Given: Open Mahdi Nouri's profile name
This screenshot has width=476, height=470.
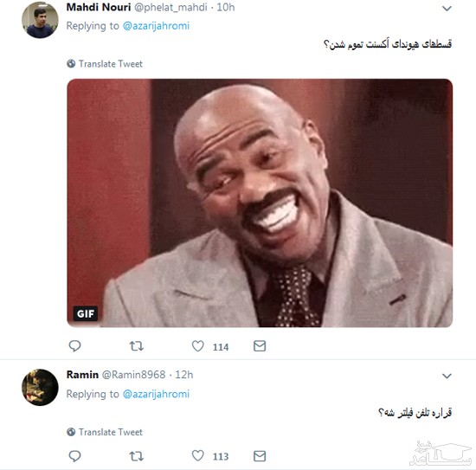Looking at the screenshot, I should tap(99, 7).
